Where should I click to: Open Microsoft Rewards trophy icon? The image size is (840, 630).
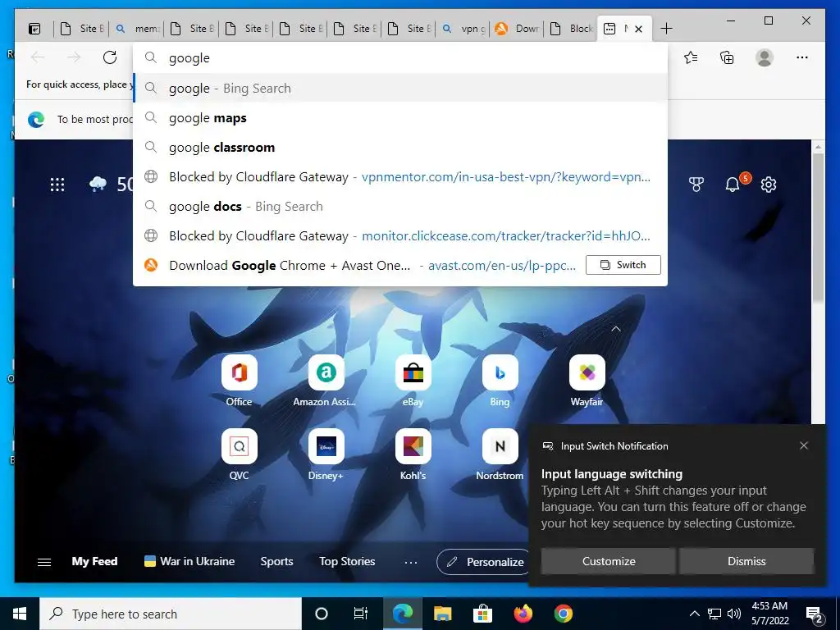(x=696, y=185)
